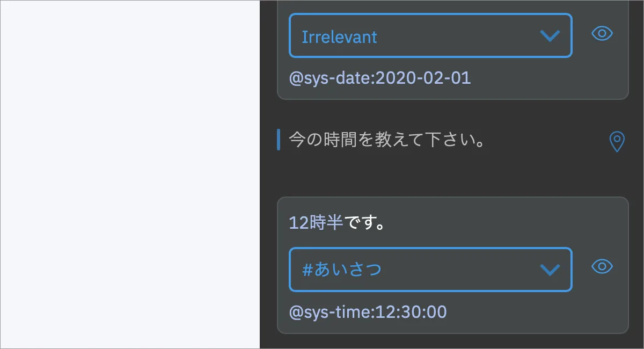644x349 pixels.
Task: Open the #あいさつ intent dropdown
Action: pyautogui.click(x=430, y=270)
